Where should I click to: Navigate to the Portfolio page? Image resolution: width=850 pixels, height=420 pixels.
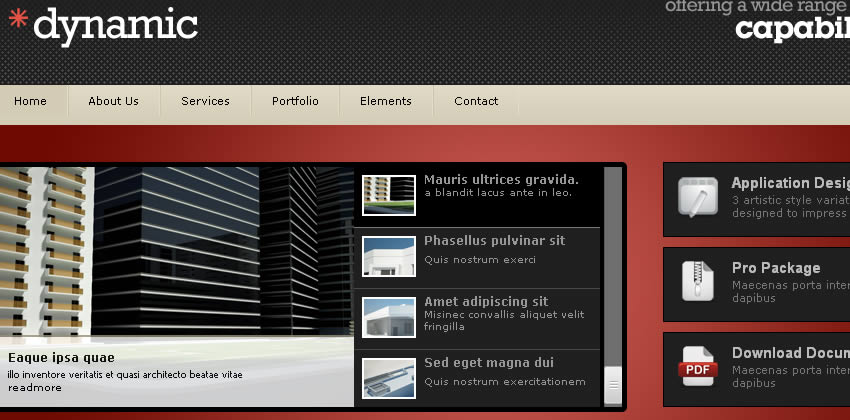(295, 101)
